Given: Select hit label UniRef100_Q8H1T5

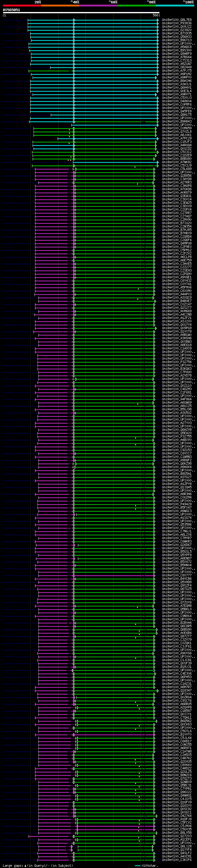Looking at the screenshot, I should [x=176, y=115].
